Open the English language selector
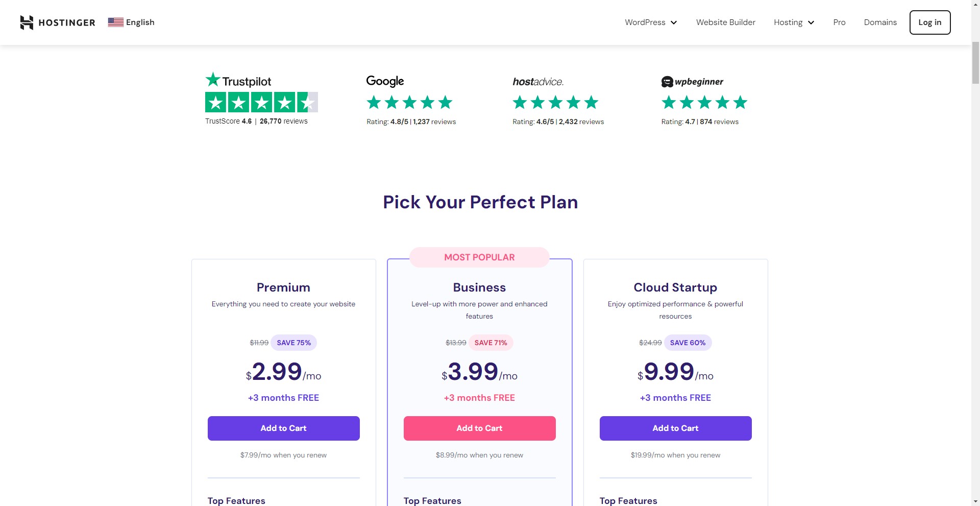The image size is (980, 506). point(140,22)
